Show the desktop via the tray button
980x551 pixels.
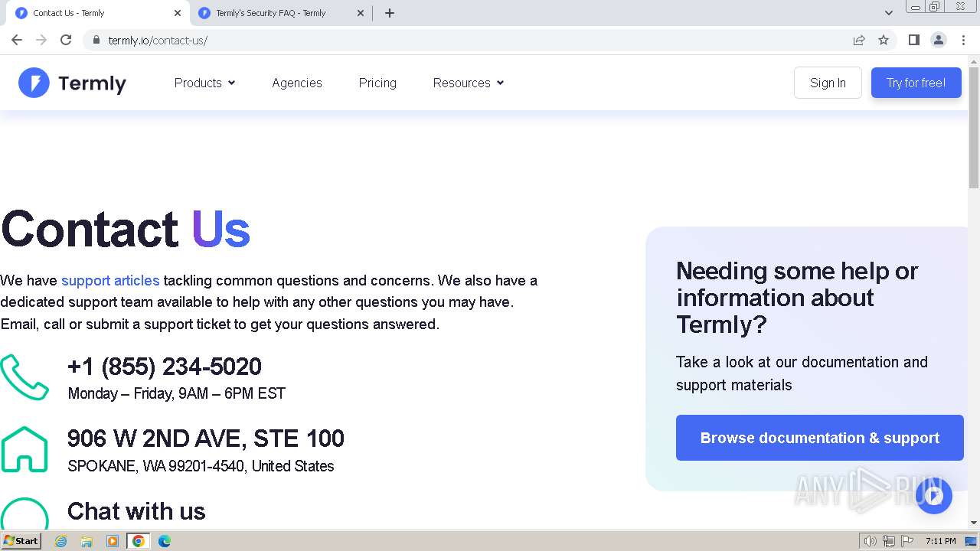click(x=971, y=541)
